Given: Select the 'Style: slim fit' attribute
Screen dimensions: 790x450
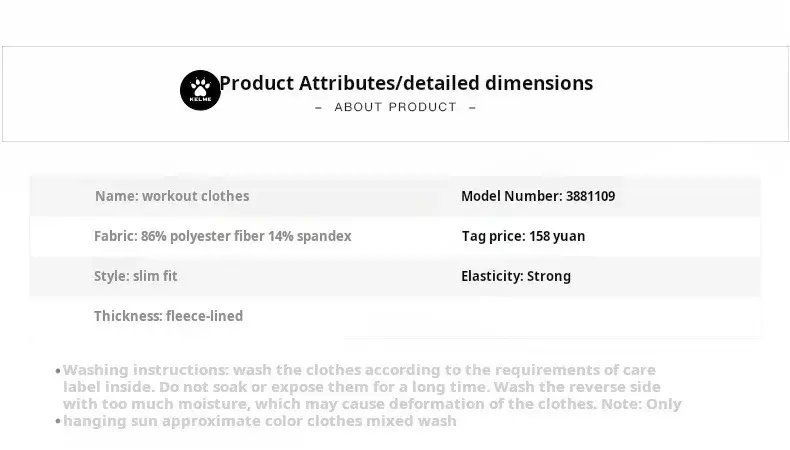Looking at the screenshot, I should [x=136, y=276].
